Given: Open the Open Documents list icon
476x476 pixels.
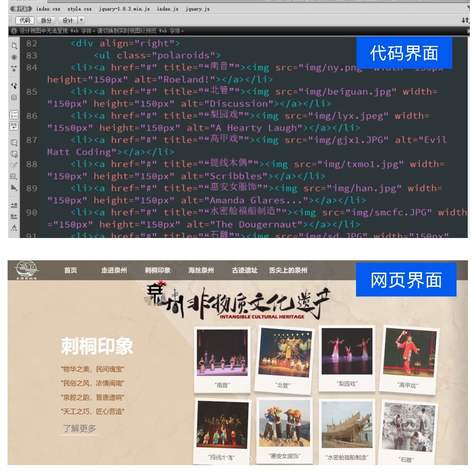Looking at the screenshot, I should tap(14, 46).
